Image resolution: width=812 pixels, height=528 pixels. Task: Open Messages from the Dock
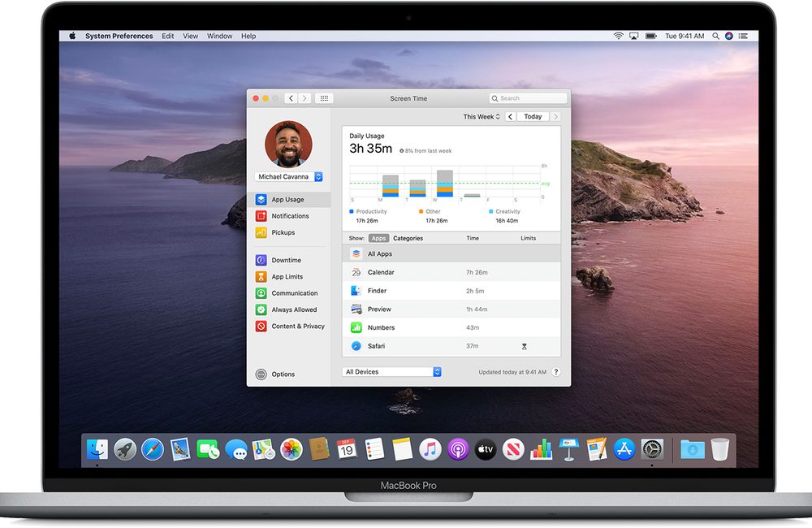click(x=236, y=449)
